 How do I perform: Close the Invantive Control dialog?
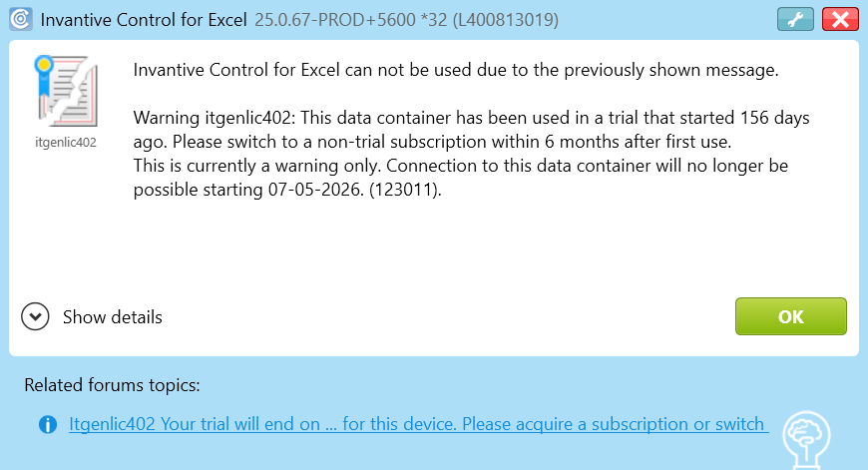(841, 19)
